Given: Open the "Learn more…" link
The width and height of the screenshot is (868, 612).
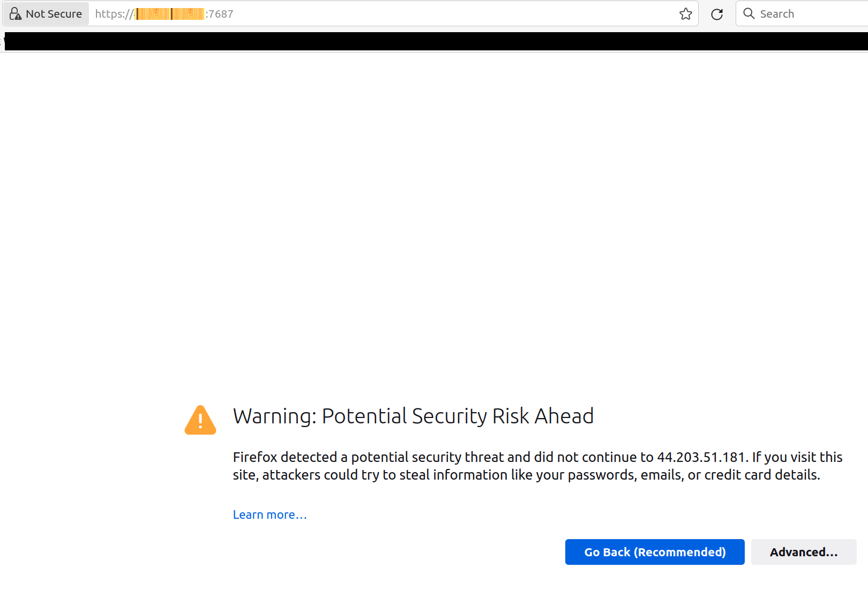Looking at the screenshot, I should pos(270,514).
